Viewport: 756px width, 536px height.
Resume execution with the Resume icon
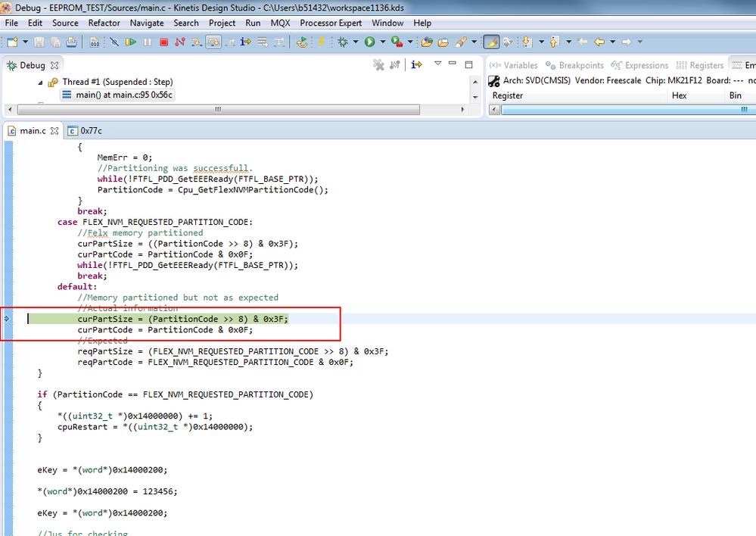pos(131,42)
